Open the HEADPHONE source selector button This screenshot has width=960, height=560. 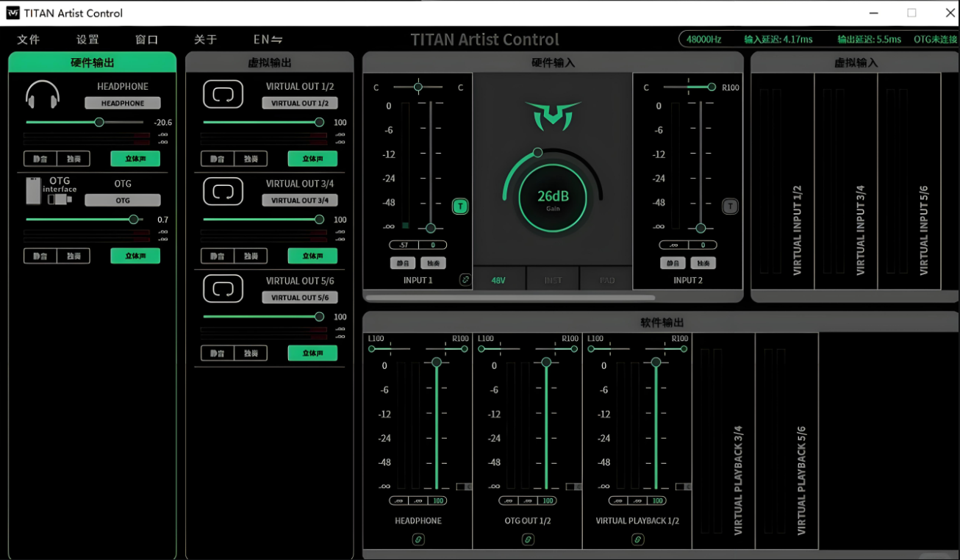[123, 104]
